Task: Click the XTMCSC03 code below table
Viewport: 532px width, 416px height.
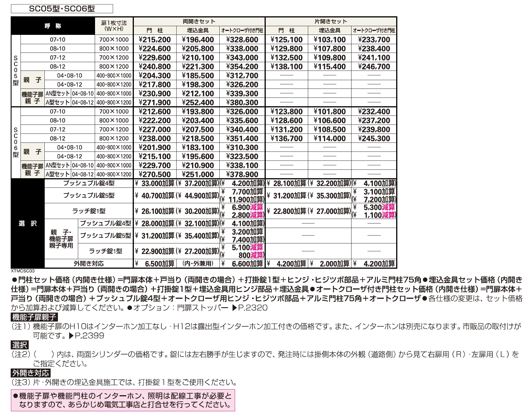Action: click(23, 271)
